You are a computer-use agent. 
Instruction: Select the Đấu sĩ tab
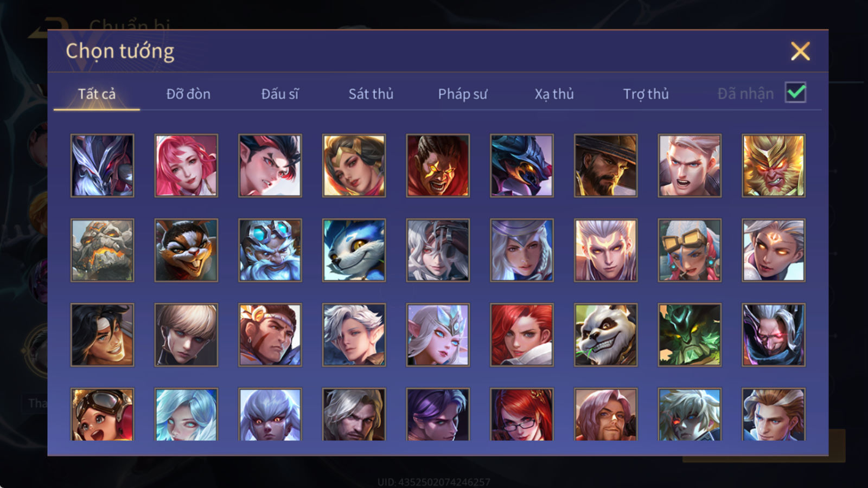pyautogui.click(x=280, y=94)
